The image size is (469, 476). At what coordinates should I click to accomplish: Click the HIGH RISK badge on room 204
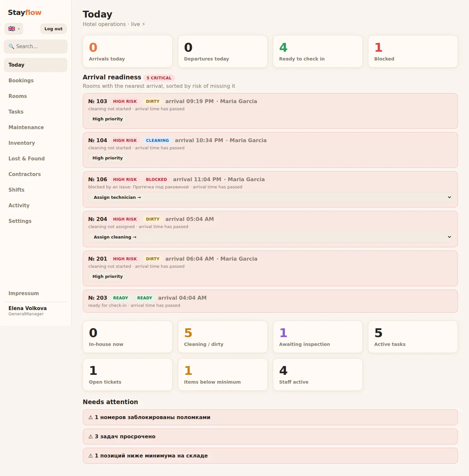[x=125, y=219]
